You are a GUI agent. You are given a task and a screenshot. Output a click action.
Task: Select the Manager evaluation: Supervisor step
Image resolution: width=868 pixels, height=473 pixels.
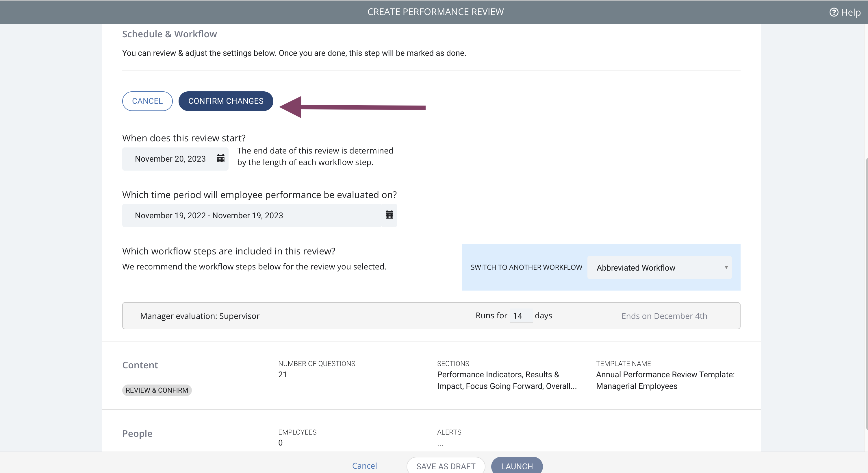click(431, 315)
